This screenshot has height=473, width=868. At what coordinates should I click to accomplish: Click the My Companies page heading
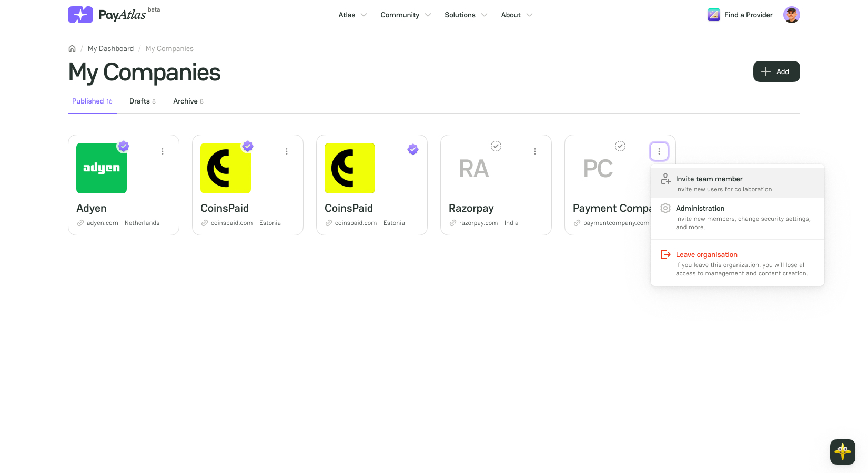(x=145, y=73)
